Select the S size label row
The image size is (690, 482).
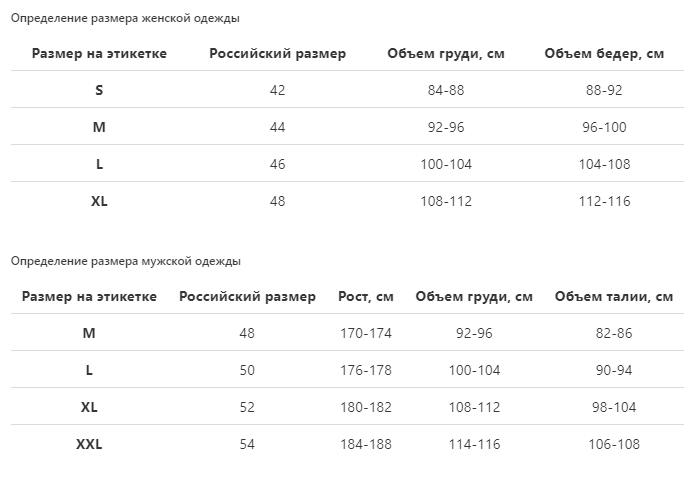pos(99,90)
